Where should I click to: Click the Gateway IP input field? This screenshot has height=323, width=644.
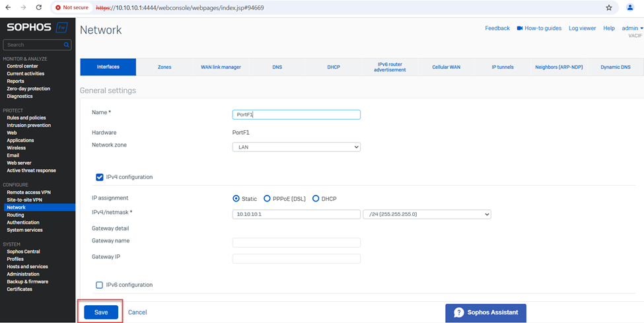coord(296,258)
